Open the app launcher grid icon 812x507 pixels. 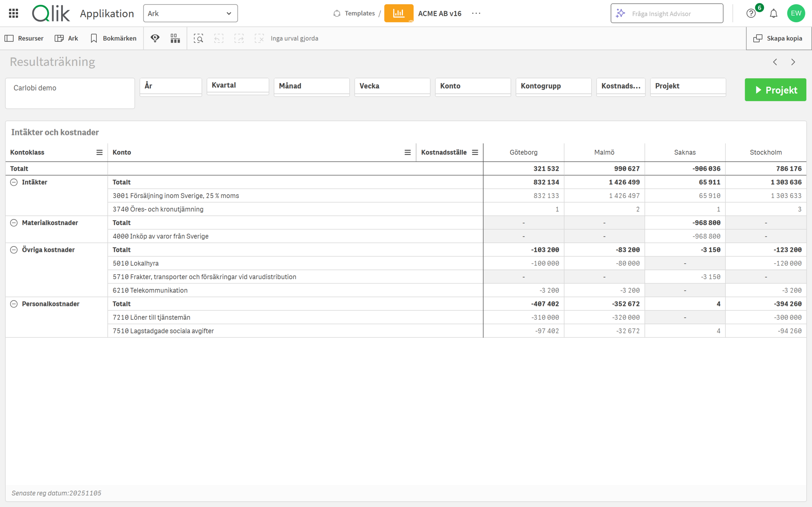[x=13, y=13]
